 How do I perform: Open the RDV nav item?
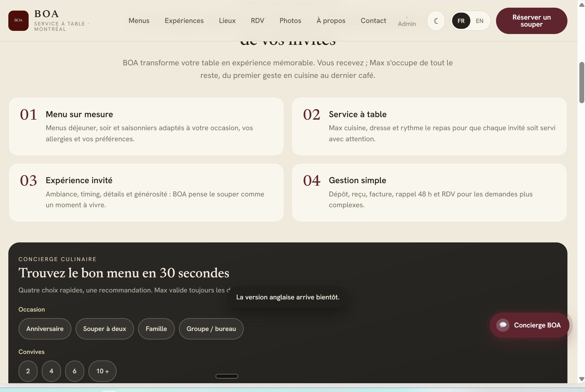coord(257,21)
